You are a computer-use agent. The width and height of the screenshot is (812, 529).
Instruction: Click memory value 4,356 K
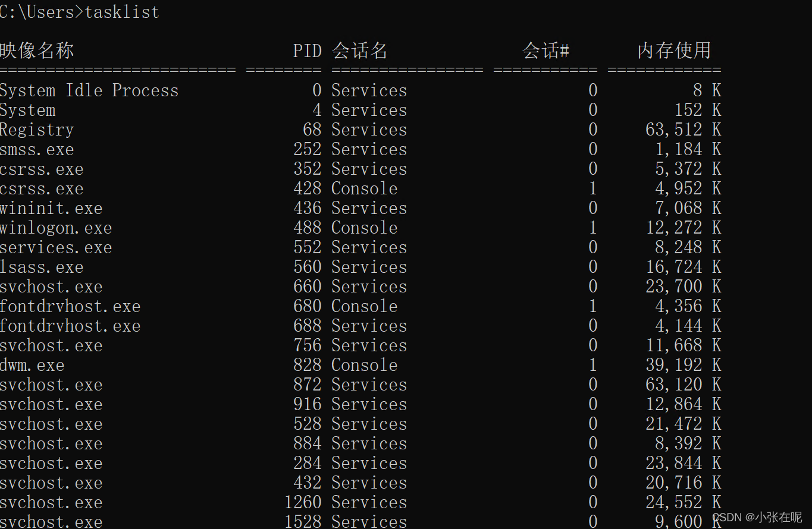point(688,306)
